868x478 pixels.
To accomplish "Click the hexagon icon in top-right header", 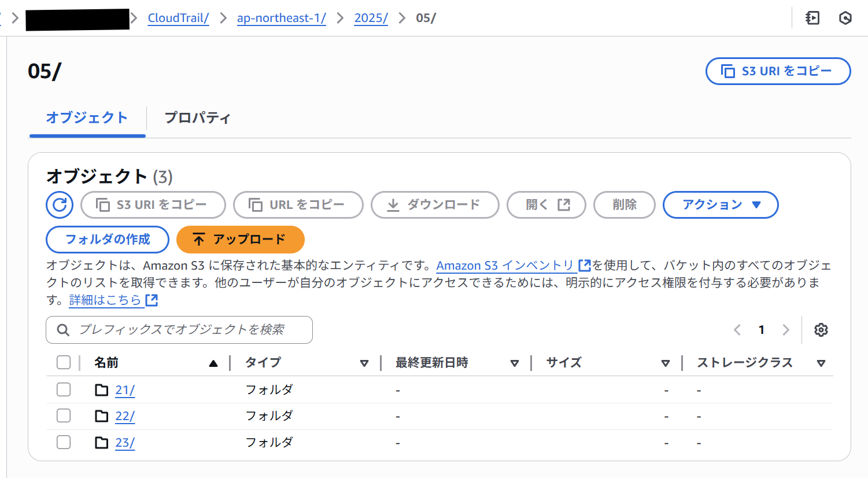I will click(845, 18).
